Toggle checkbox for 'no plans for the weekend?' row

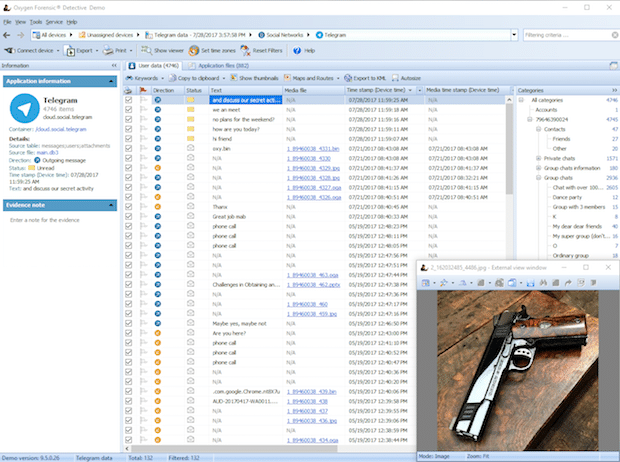(x=129, y=119)
